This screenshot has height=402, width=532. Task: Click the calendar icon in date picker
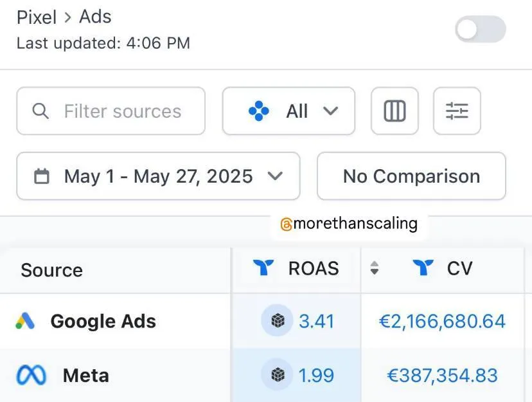point(42,176)
